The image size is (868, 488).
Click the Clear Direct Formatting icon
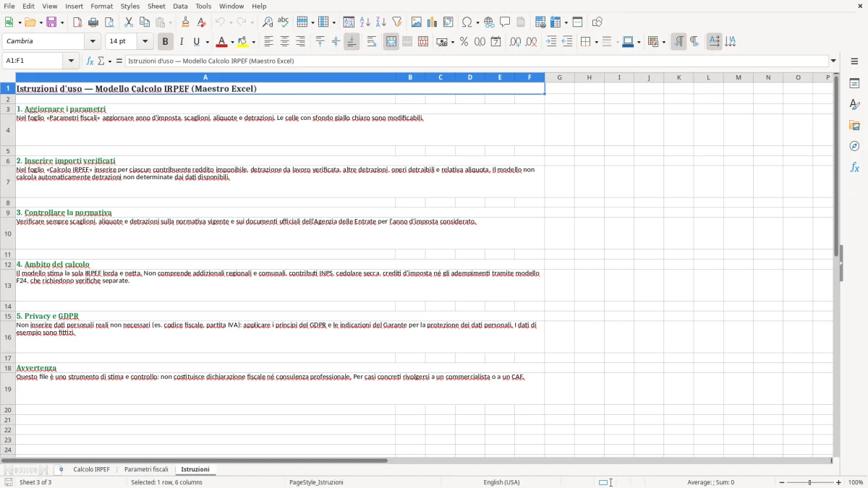[x=201, y=22]
